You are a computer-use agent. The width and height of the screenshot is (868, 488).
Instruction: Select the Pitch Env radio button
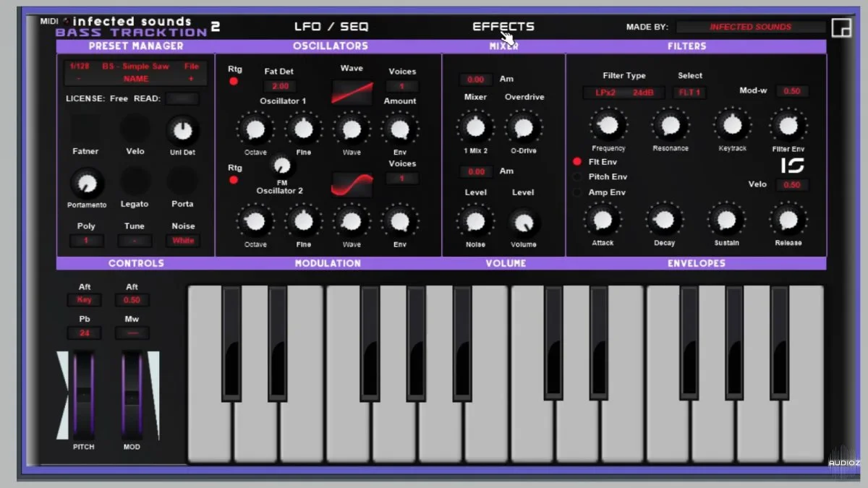click(x=577, y=177)
